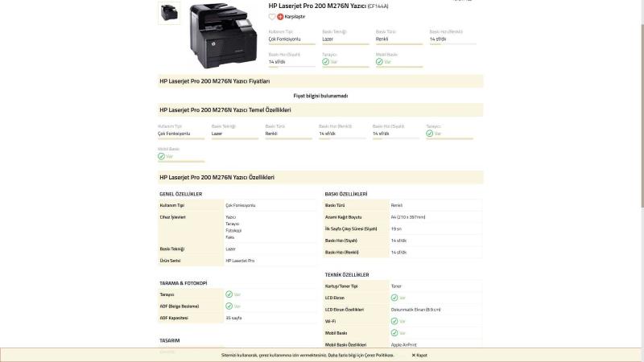Click the Karşılaştır compare link
Image resolution: width=644 pixels, height=362 pixels.
click(295, 16)
